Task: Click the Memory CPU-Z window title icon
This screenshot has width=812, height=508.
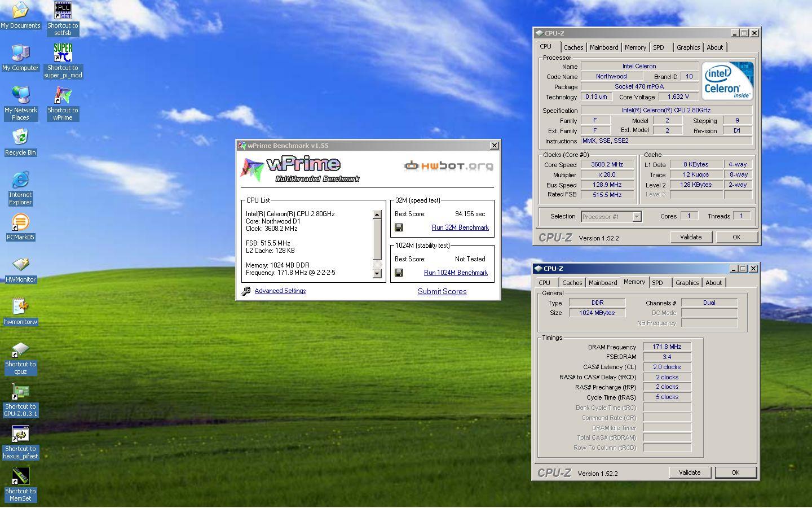Action: [538, 269]
